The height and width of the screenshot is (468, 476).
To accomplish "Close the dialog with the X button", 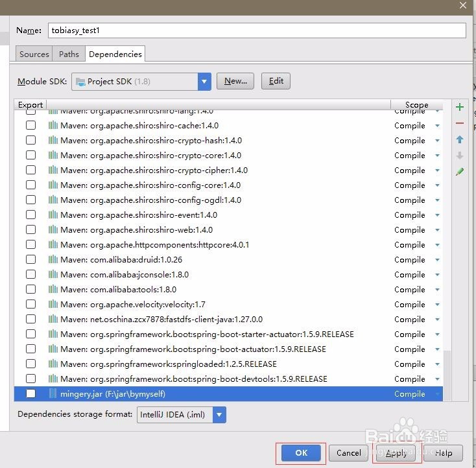I will 462,5.
